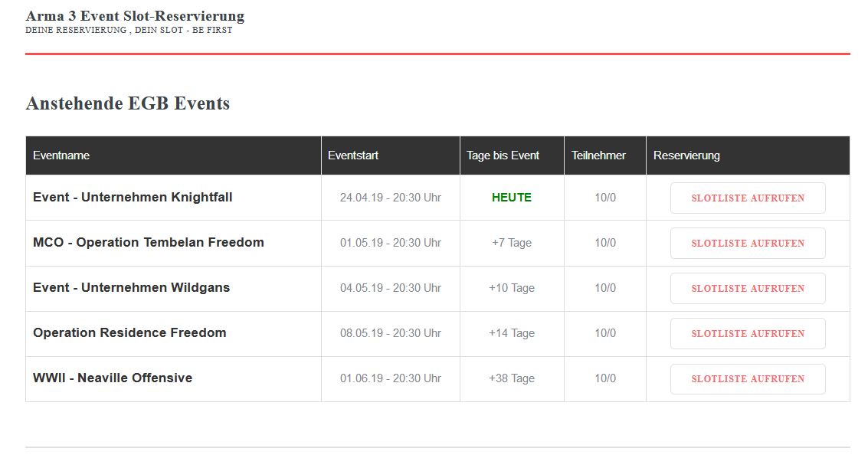Click the date 08.05.19 - 20:30 Uhr
This screenshot has width=868, height=468.
click(x=390, y=333)
